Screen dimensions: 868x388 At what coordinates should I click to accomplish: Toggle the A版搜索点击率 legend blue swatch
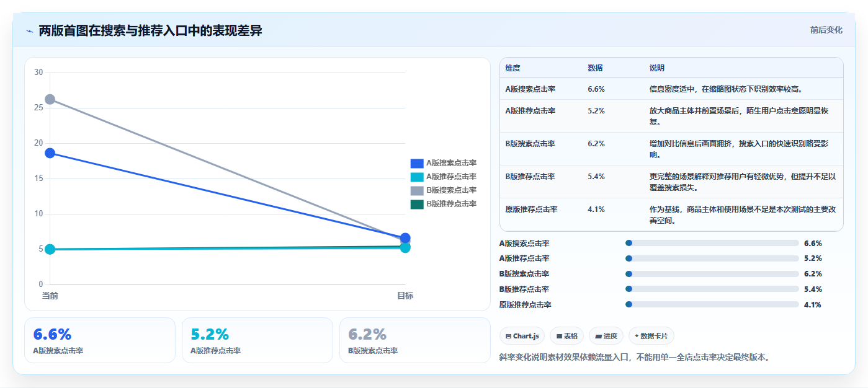click(417, 163)
